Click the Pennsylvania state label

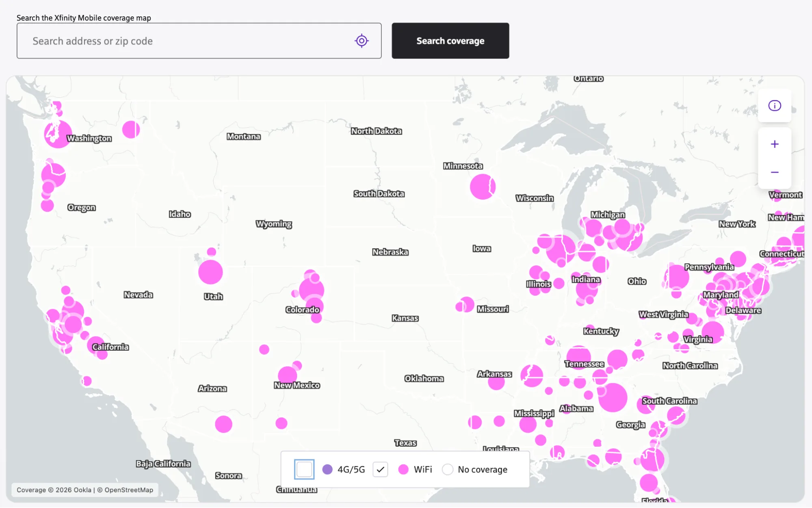click(709, 267)
